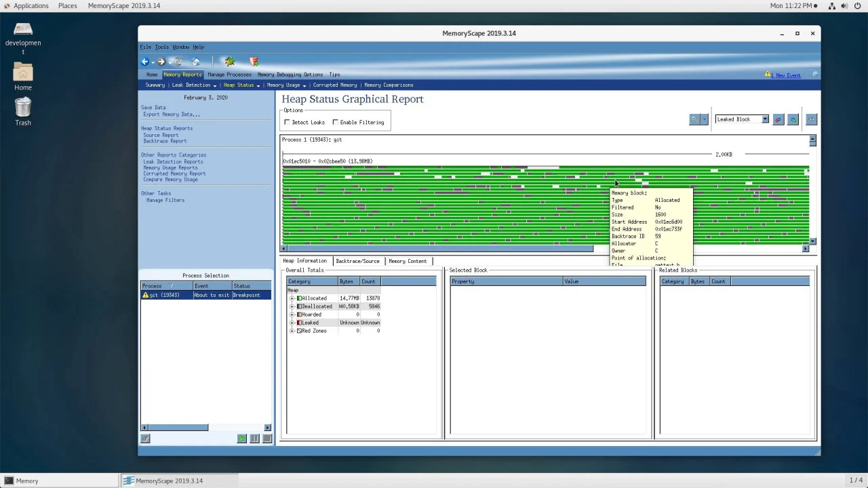Image resolution: width=868 pixels, height=488 pixels.
Task: Expand the Allocated heap category
Action: coord(292,298)
